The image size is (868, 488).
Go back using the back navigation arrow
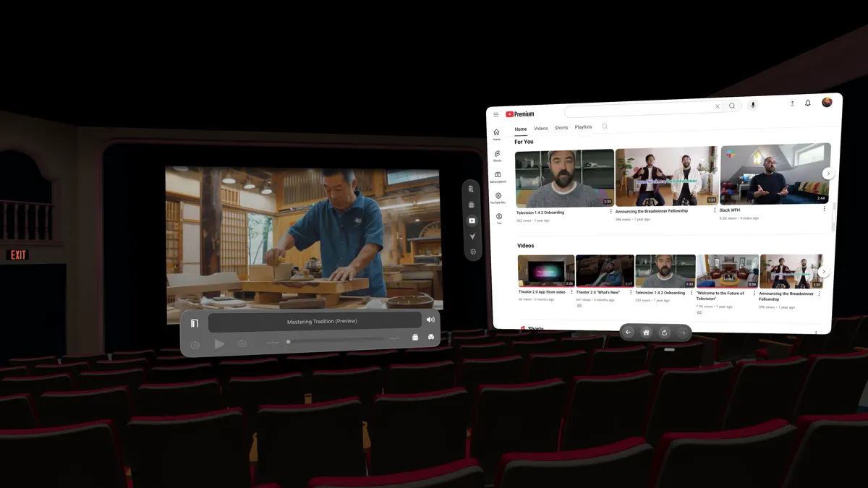coord(629,333)
